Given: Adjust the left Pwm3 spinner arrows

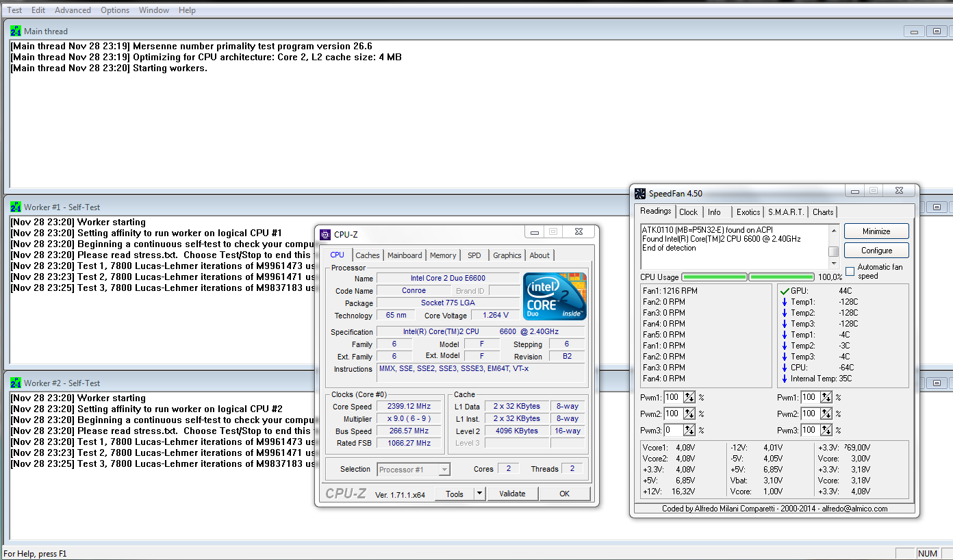Looking at the screenshot, I should point(689,431).
